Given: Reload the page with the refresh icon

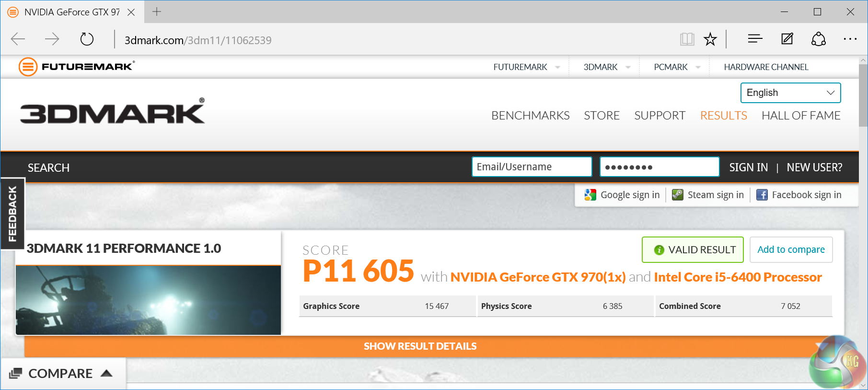Looking at the screenshot, I should [87, 39].
